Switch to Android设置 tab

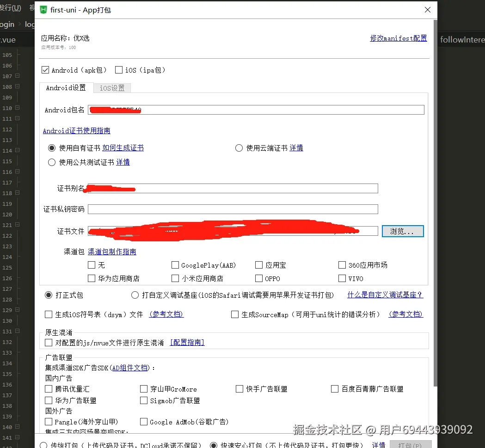click(x=66, y=88)
